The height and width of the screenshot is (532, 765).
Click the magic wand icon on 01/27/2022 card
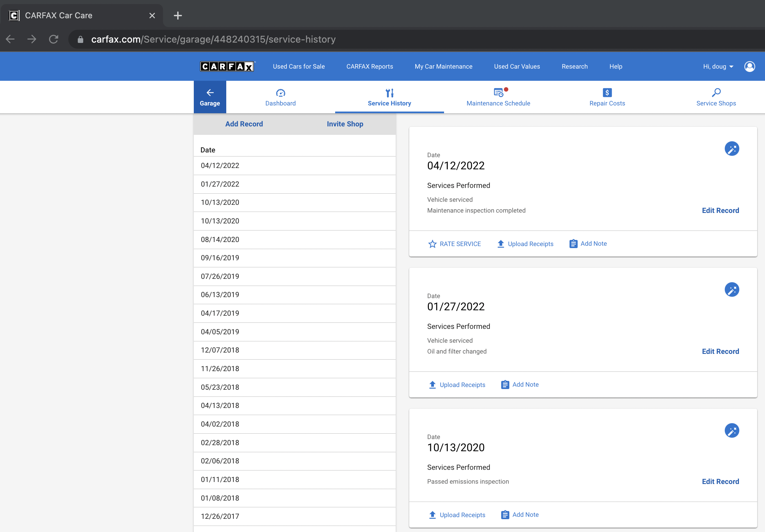[x=732, y=290]
